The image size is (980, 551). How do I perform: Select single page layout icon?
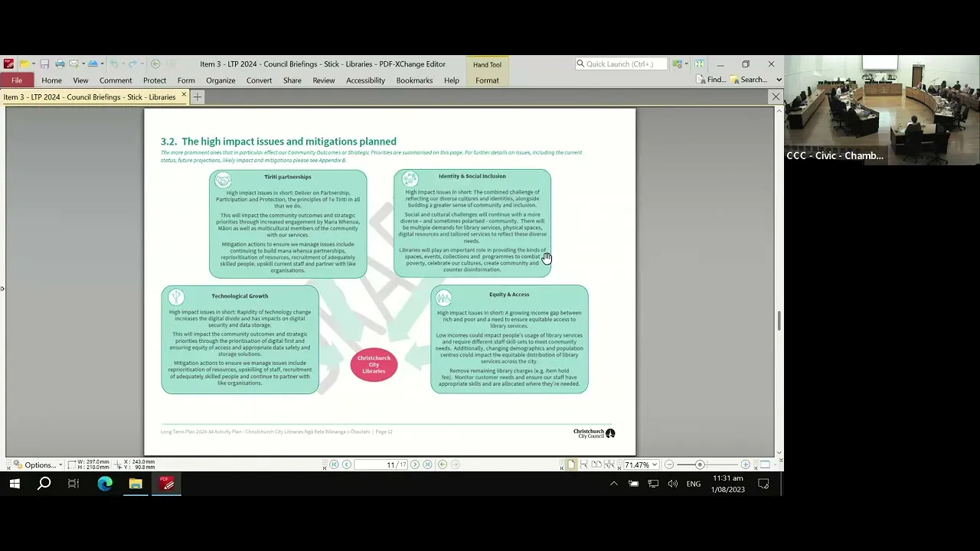(x=571, y=465)
